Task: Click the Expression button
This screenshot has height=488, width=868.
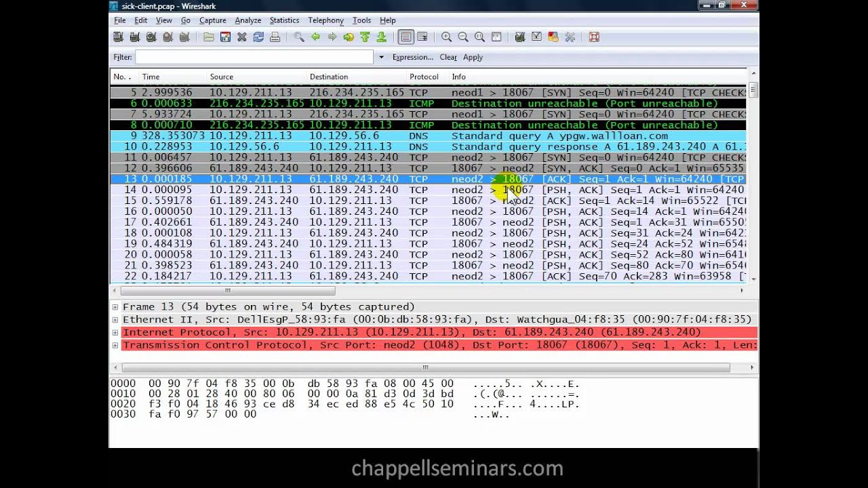Action: point(412,57)
